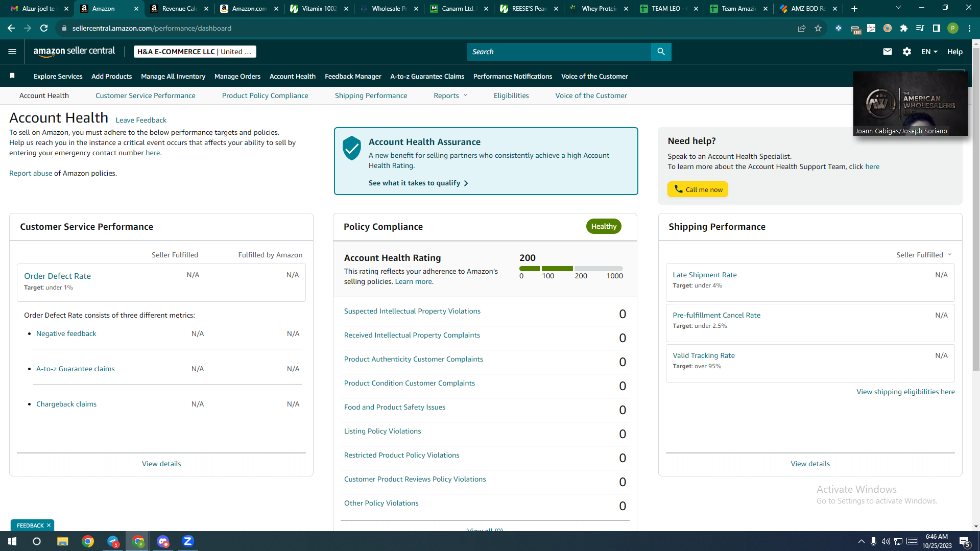The height and width of the screenshot is (551, 980).
Task: Click the American Wholesalers video thumbnail
Action: [911, 103]
